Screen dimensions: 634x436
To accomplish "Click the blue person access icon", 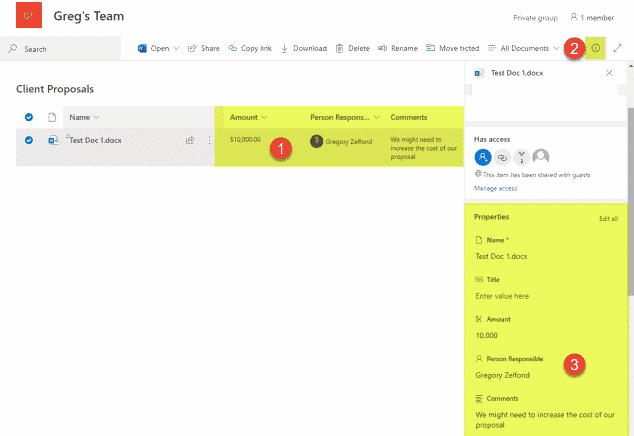I will point(483,157).
